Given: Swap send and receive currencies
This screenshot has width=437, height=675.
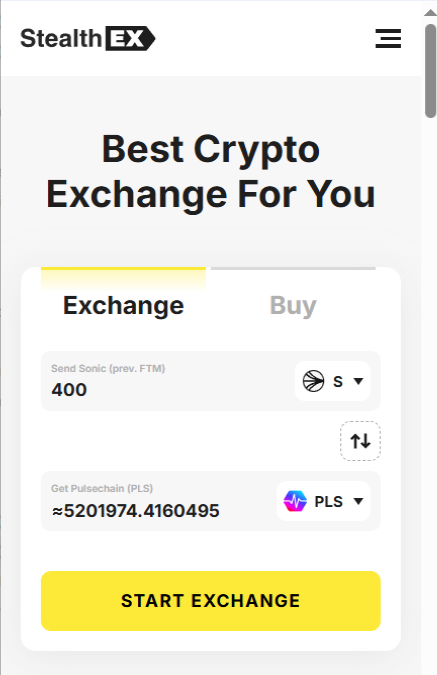Looking at the screenshot, I should (x=360, y=441).
